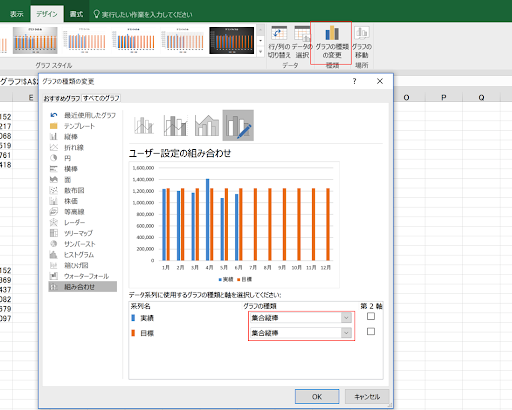Select the ユーザー設定の組み合わせ chart icon

coord(238,125)
